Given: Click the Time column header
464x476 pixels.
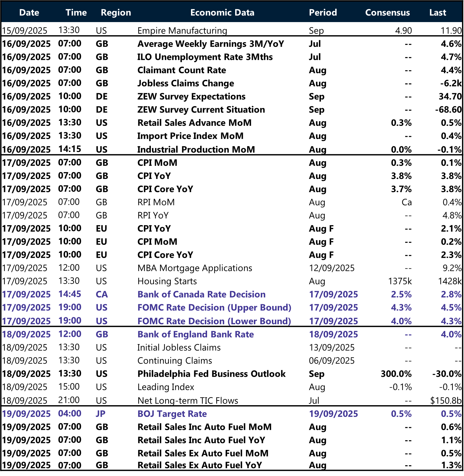Looking at the screenshot, I should coord(76,12).
